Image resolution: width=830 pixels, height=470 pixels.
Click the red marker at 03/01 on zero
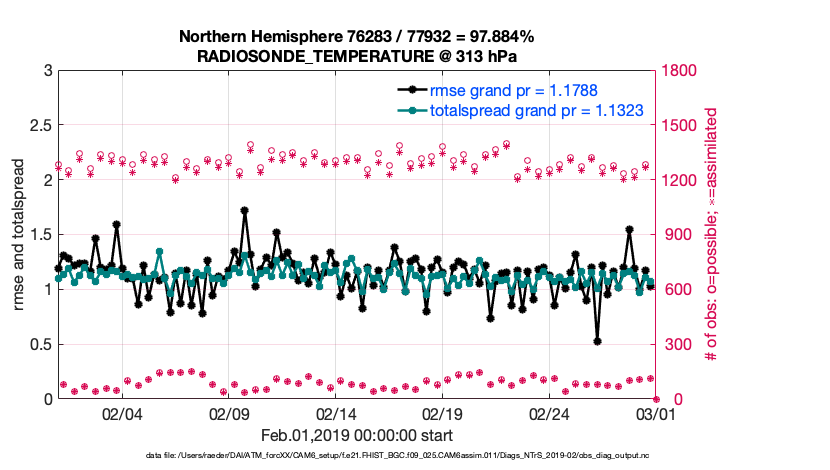656,398
